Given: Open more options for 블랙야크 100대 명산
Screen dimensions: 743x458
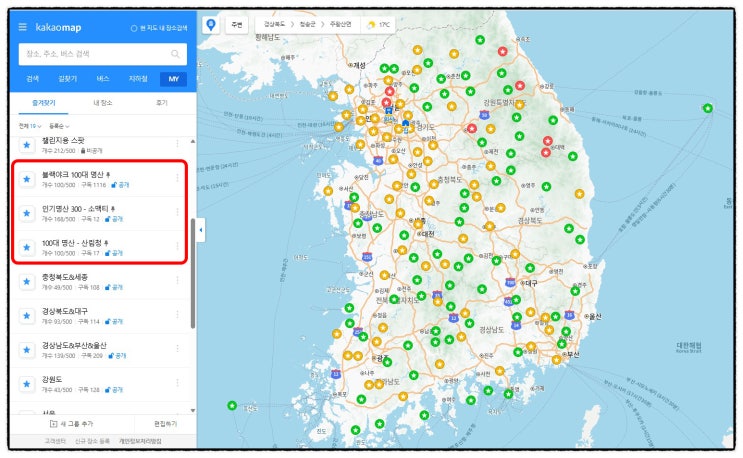Looking at the screenshot, I should (178, 178).
